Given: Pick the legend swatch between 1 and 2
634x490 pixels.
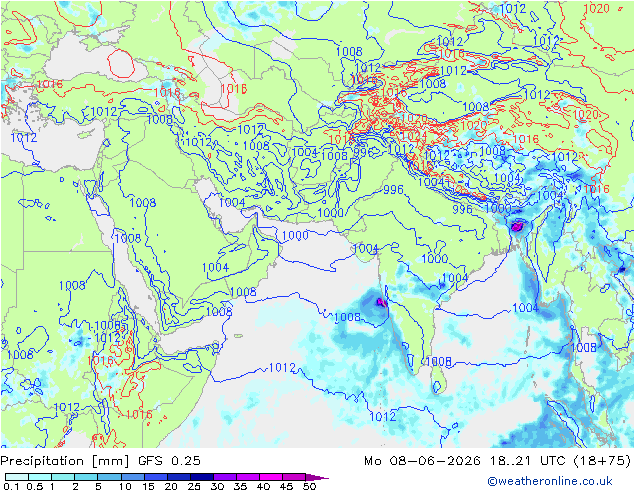Looking at the screenshot, I should tap(63, 477).
